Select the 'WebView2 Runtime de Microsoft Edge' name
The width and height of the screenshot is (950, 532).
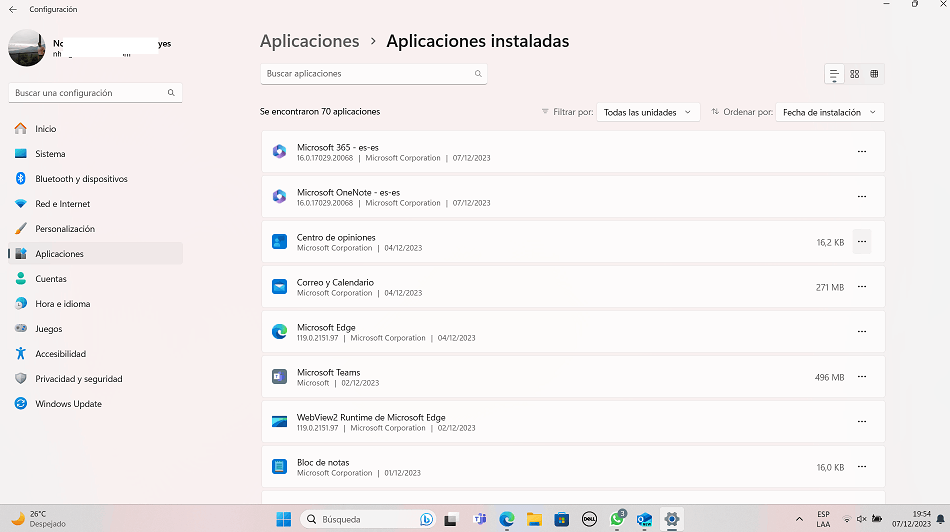(371, 417)
